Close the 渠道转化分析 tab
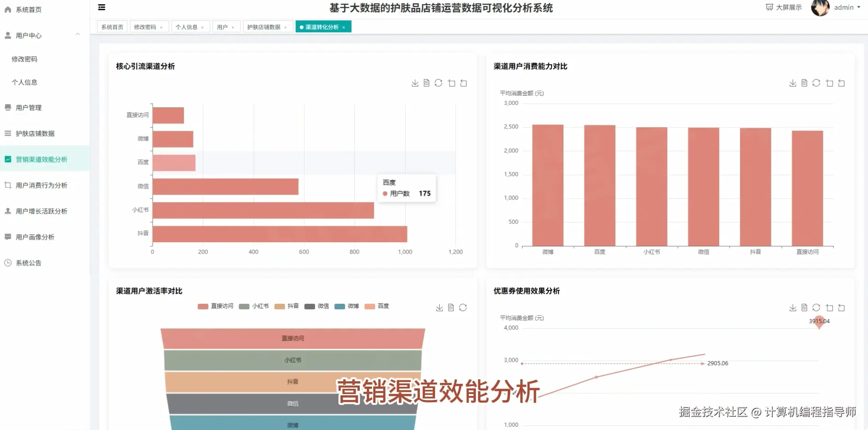 [x=344, y=28]
